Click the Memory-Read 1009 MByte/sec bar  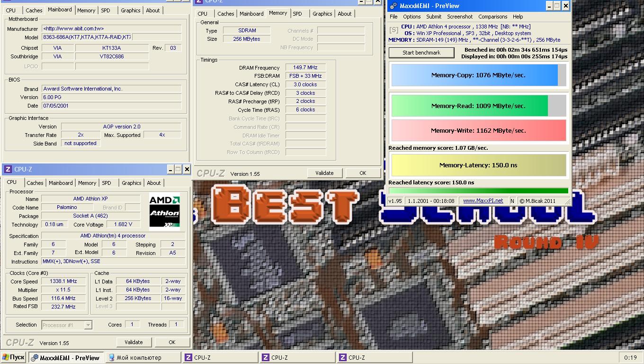(x=479, y=106)
